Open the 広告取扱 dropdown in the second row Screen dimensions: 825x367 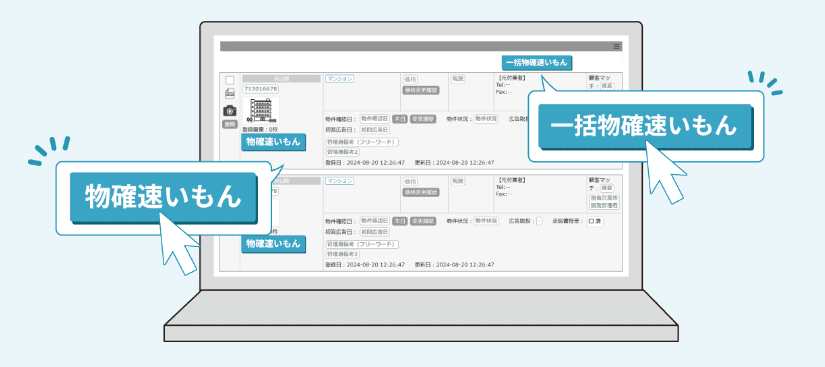(539, 221)
